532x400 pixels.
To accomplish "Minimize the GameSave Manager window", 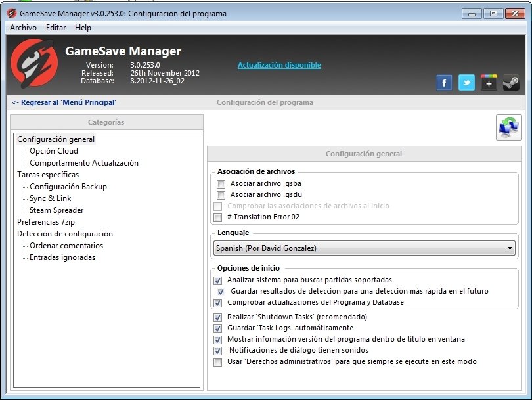I will tap(472, 14).
